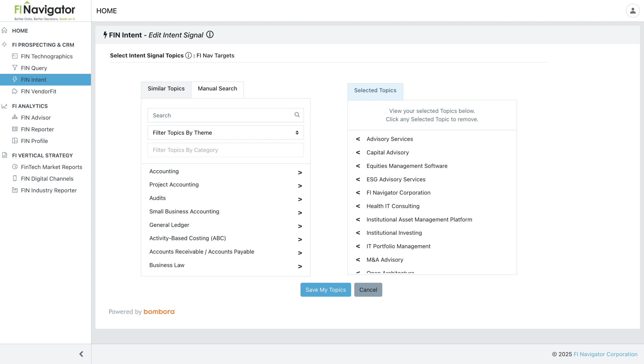644x364 pixels.
Task: Click the topic Search input field
Action: tap(226, 115)
